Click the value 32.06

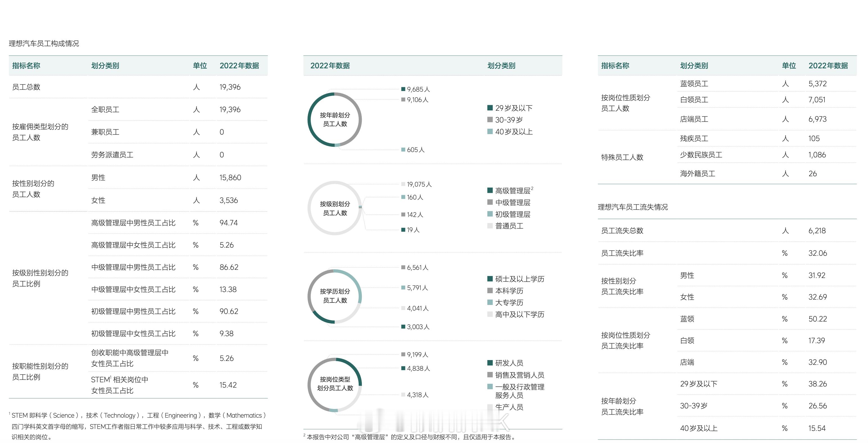click(818, 253)
